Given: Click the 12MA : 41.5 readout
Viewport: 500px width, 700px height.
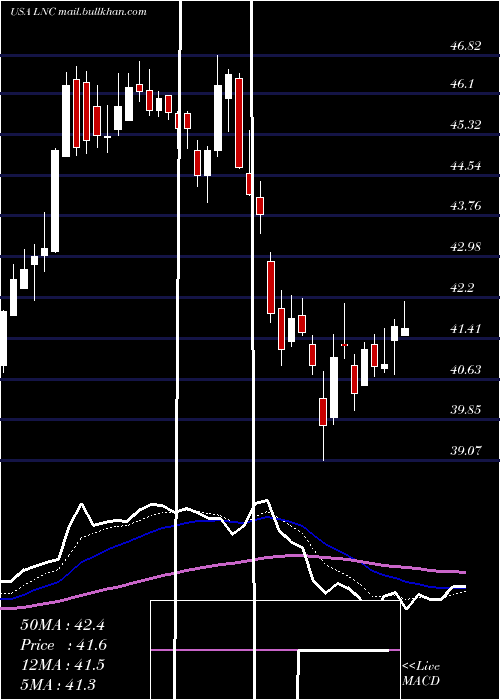Looking at the screenshot, I should (x=62, y=665).
